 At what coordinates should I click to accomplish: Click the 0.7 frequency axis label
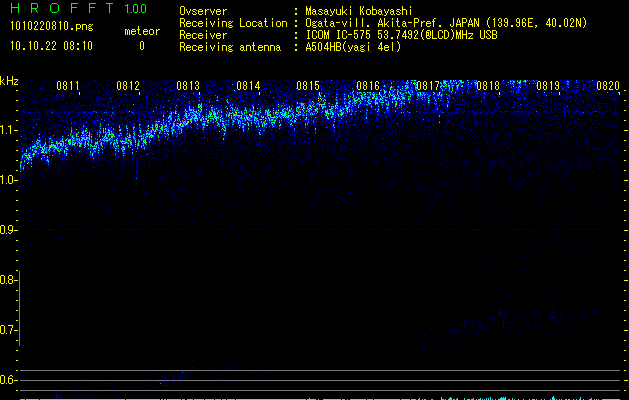point(9,330)
